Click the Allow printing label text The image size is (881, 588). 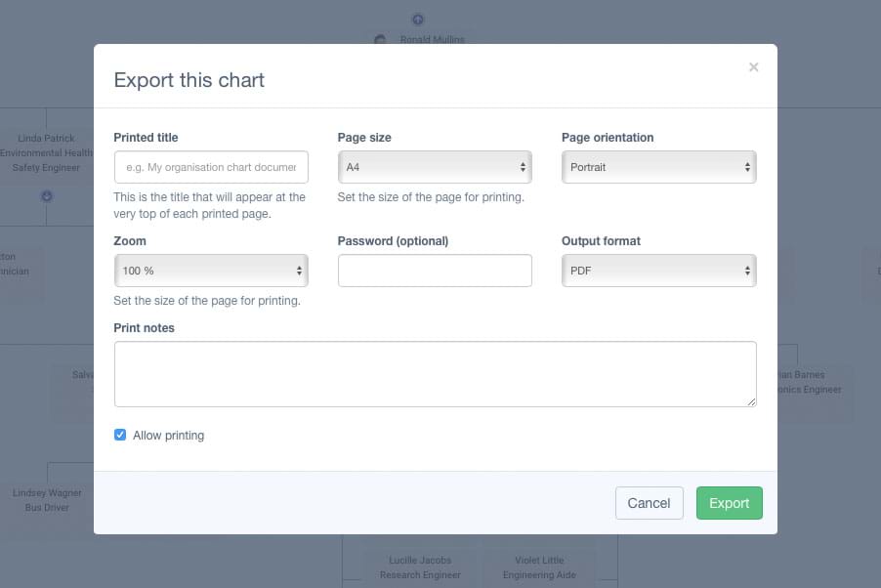168,436
